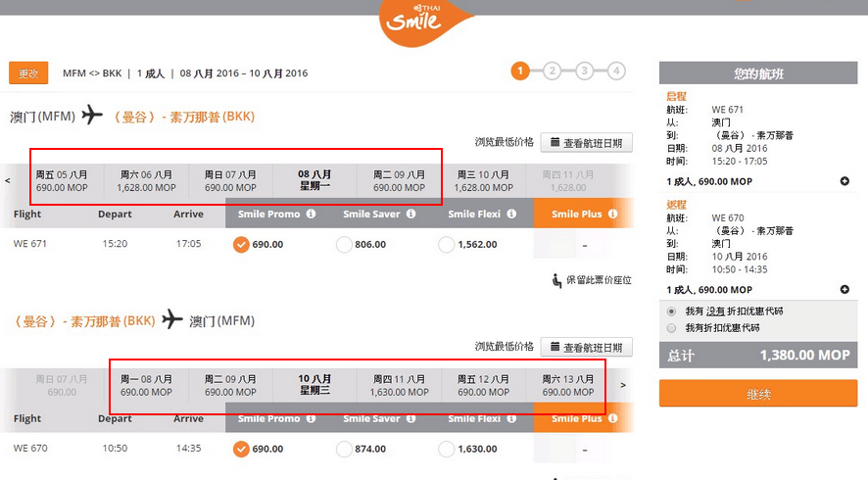Select outbound date 周日 07 八月
This screenshot has height=480, width=868.
click(230, 181)
